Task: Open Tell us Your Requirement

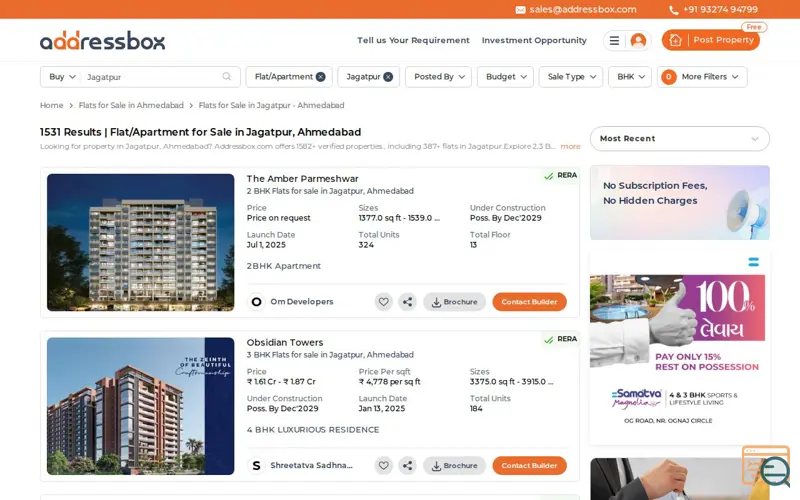Action: coord(413,40)
